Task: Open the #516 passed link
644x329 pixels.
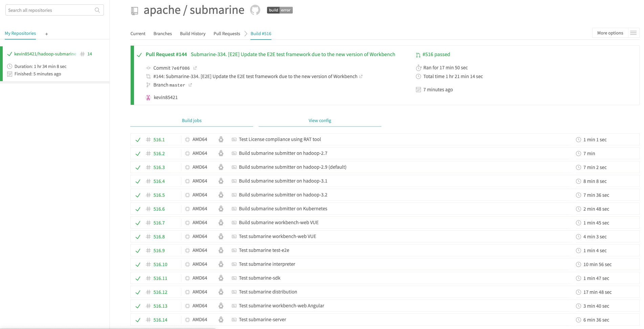Action: click(436, 54)
